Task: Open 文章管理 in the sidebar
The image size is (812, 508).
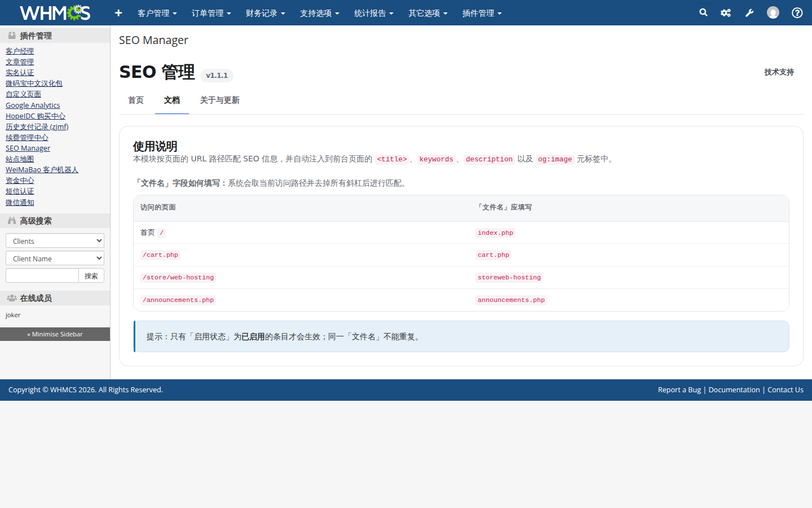Action: [x=20, y=62]
